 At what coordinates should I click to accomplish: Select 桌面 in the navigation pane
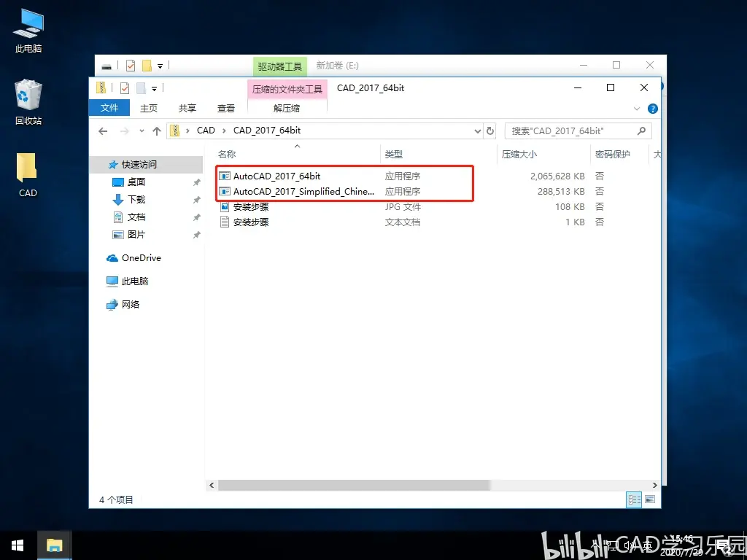136,182
